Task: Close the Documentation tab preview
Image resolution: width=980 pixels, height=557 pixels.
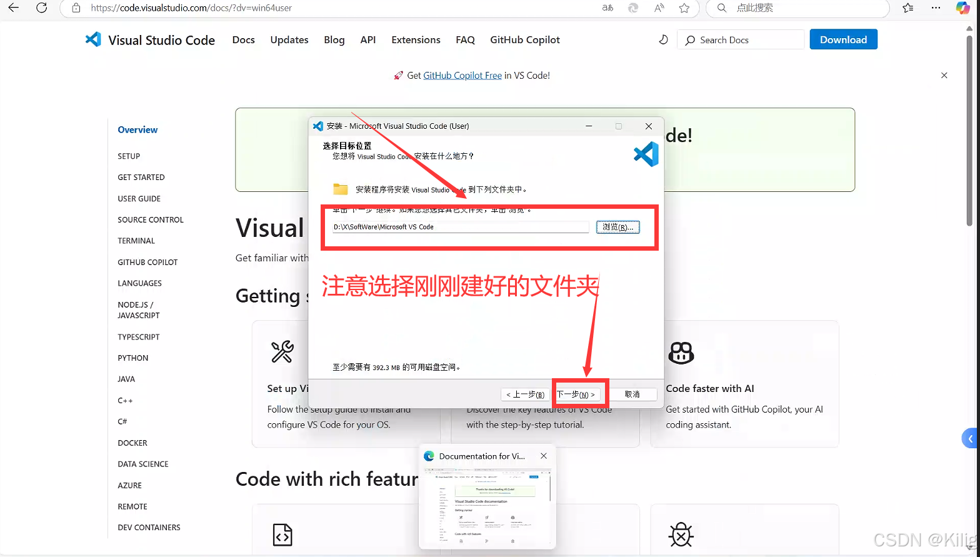Action: (544, 456)
